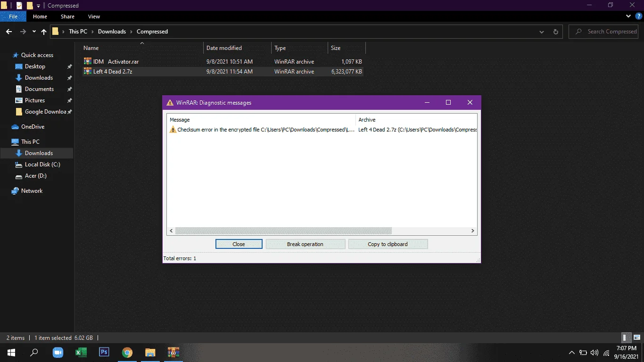The height and width of the screenshot is (362, 644).
Task: Select Acer (D:) in the sidebar
Action: pos(37,176)
